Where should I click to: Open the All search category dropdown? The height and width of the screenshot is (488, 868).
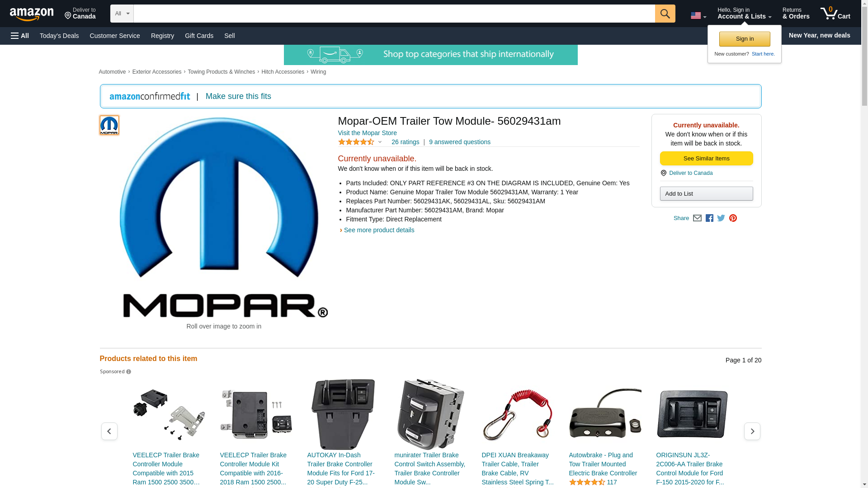click(122, 14)
